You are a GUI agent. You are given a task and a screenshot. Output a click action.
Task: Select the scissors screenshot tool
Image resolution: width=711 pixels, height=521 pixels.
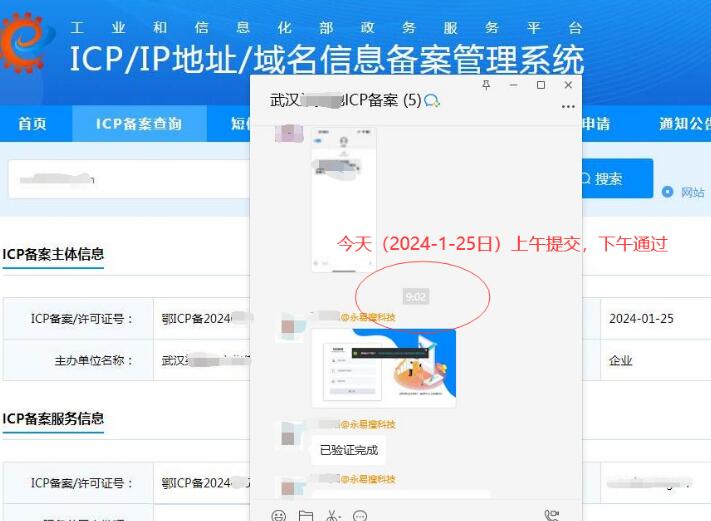pyautogui.click(x=331, y=515)
